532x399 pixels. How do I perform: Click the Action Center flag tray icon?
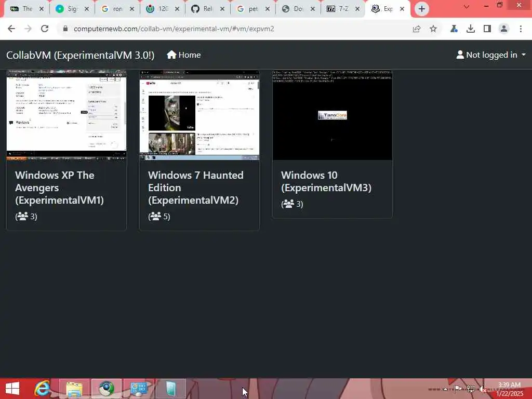tap(457, 389)
